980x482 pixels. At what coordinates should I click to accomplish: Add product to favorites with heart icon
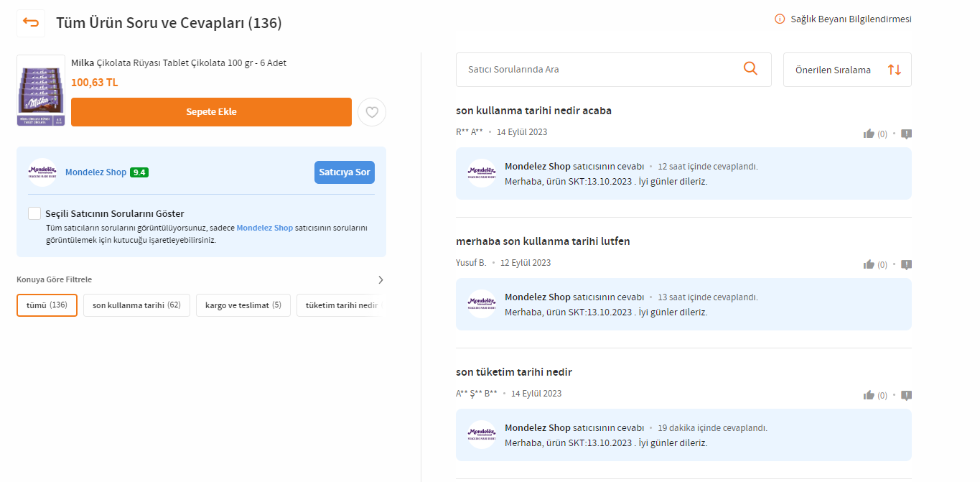click(x=372, y=112)
